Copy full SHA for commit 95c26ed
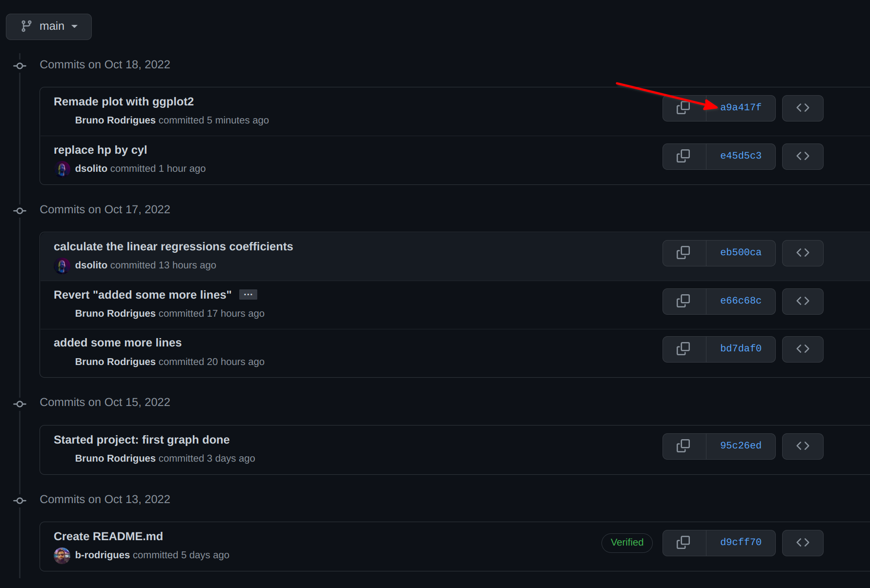Screen dimensions: 870x588 tap(684, 446)
